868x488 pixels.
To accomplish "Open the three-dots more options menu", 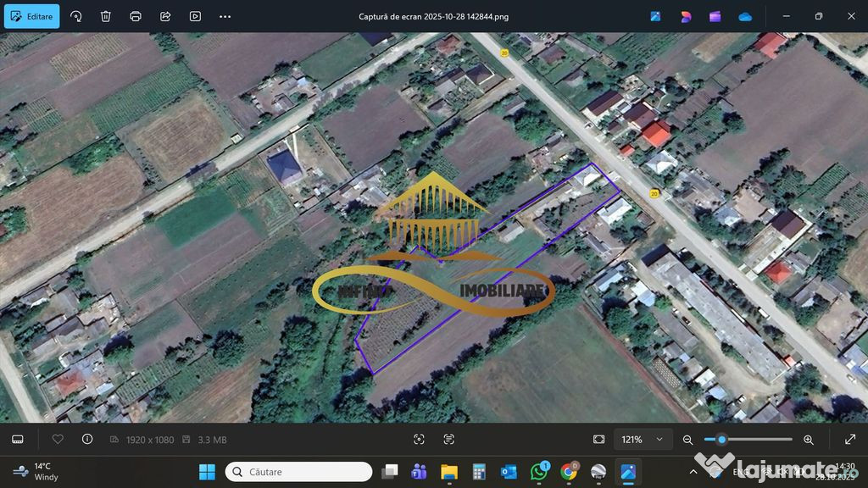I will tap(225, 16).
